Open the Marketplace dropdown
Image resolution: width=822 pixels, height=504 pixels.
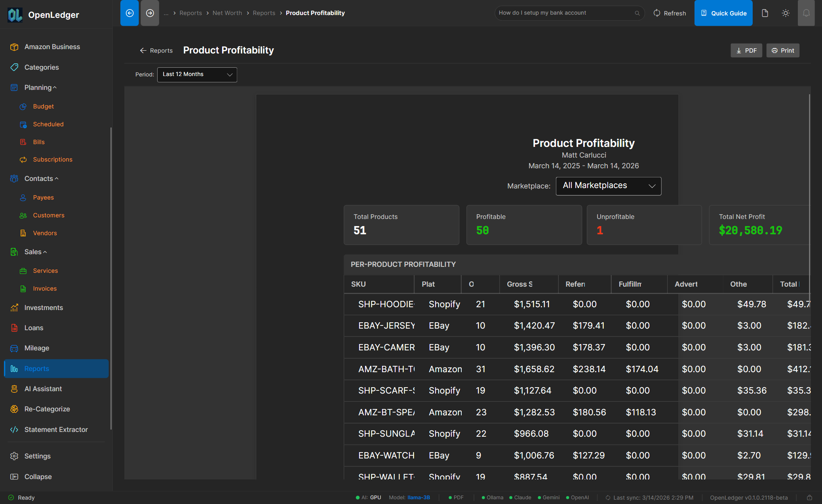tap(609, 186)
